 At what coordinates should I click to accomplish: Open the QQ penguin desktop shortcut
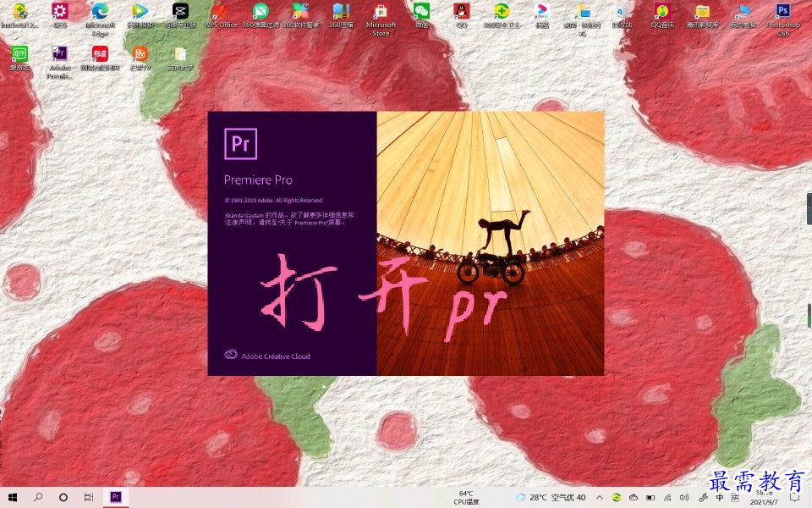[x=462, y=15]
